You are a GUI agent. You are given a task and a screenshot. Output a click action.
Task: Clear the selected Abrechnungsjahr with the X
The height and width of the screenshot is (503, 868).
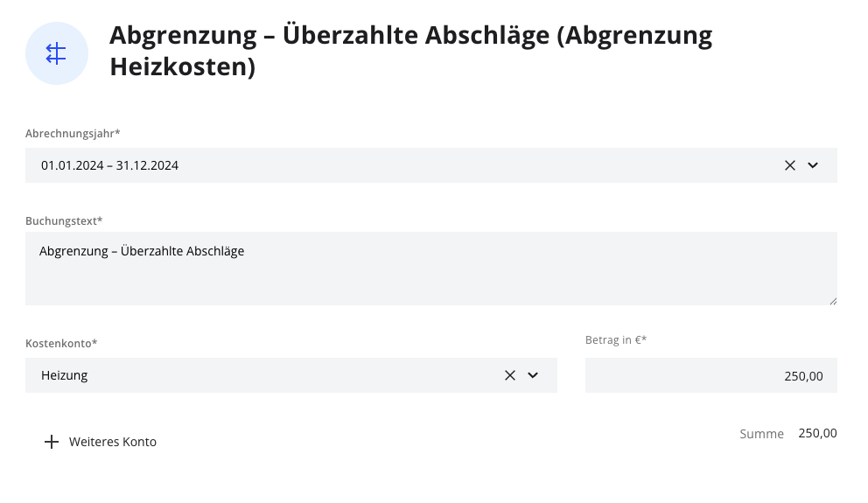790,165
